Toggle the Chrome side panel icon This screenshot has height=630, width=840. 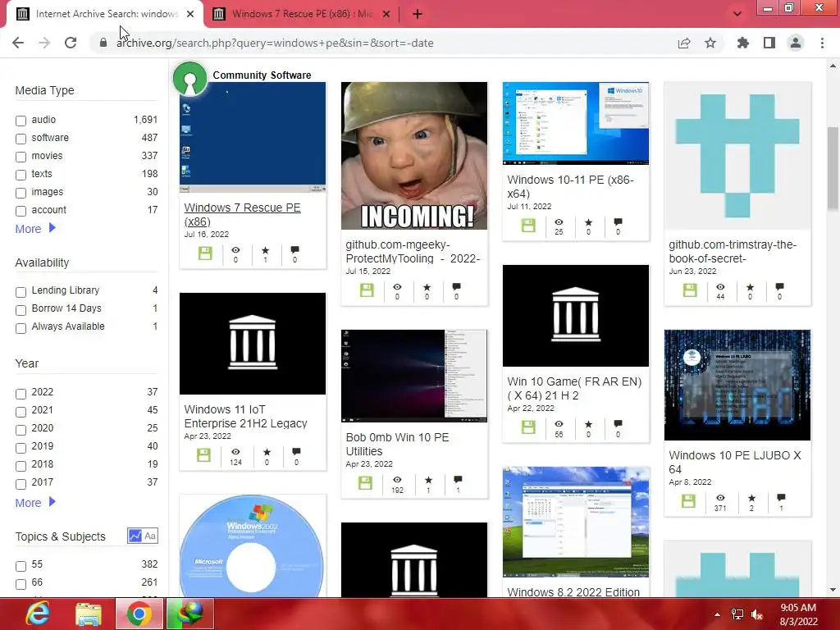pos(769,43)
